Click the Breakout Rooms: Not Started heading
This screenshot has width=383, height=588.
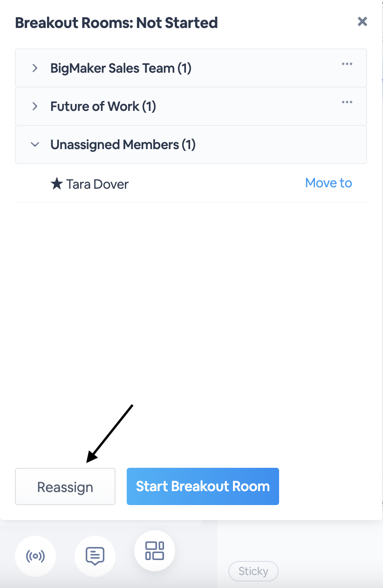pyautogui.click(x=116, y=22)
